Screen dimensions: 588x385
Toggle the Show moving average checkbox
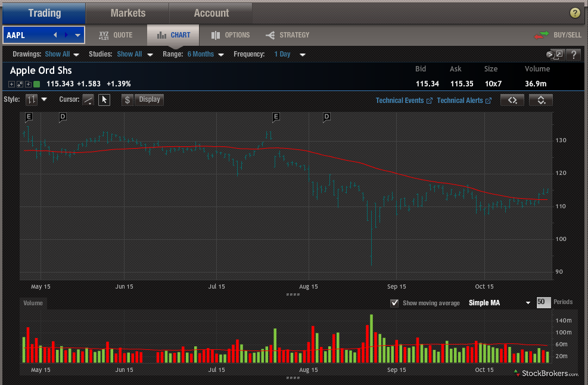394,303
